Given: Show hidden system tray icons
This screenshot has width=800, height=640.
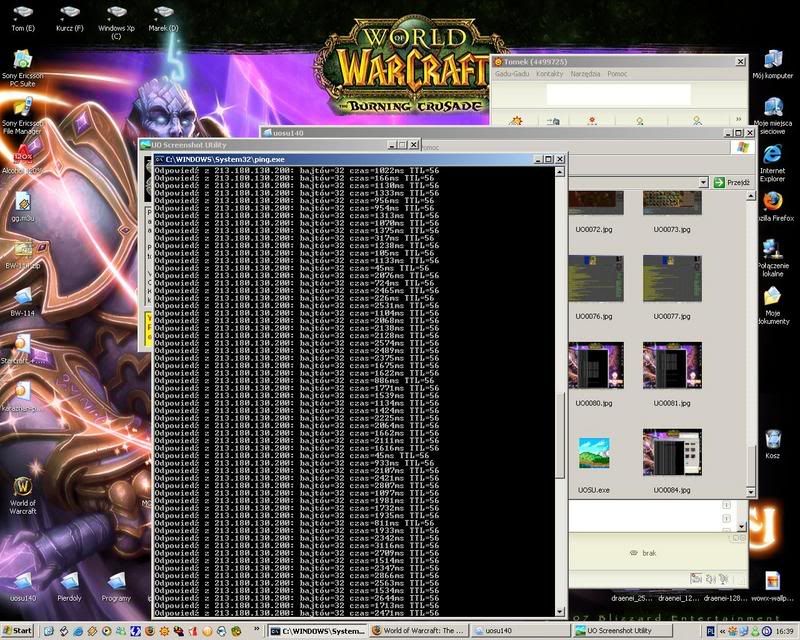Looking at the screenshot, I should pyautogui.click(x=722, y=632).
